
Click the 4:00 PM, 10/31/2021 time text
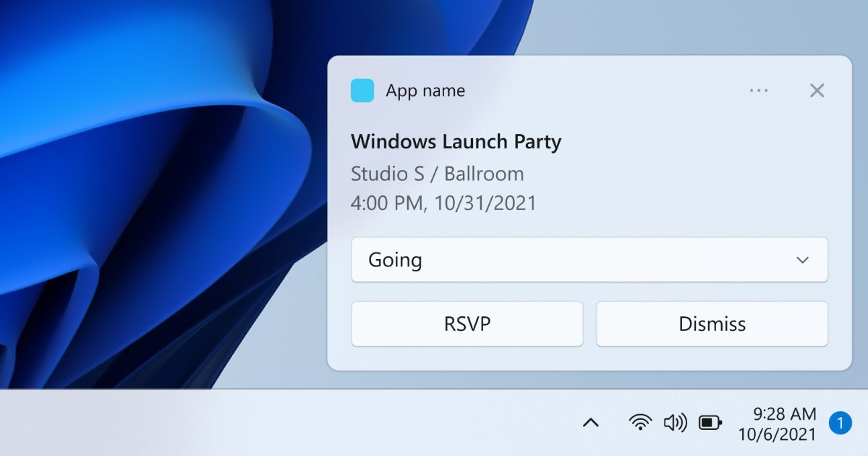pos(443,203)
